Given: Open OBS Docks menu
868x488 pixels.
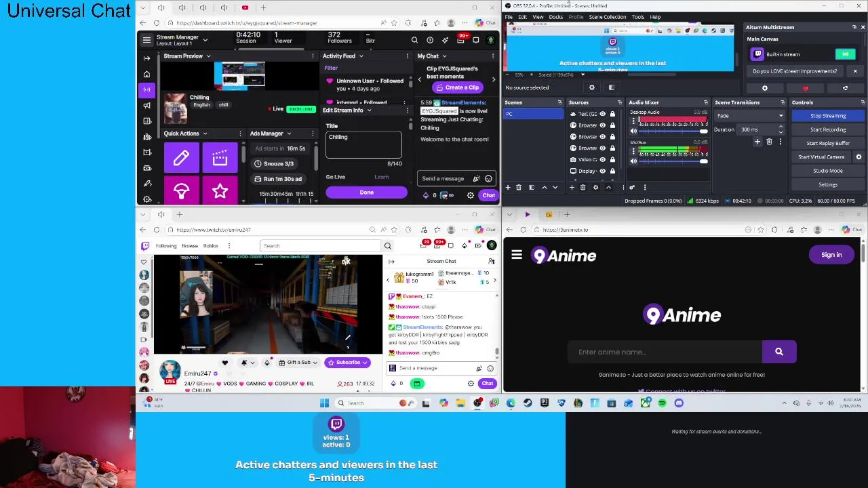Looking at the screenshot, I should [x=555, y=17].
